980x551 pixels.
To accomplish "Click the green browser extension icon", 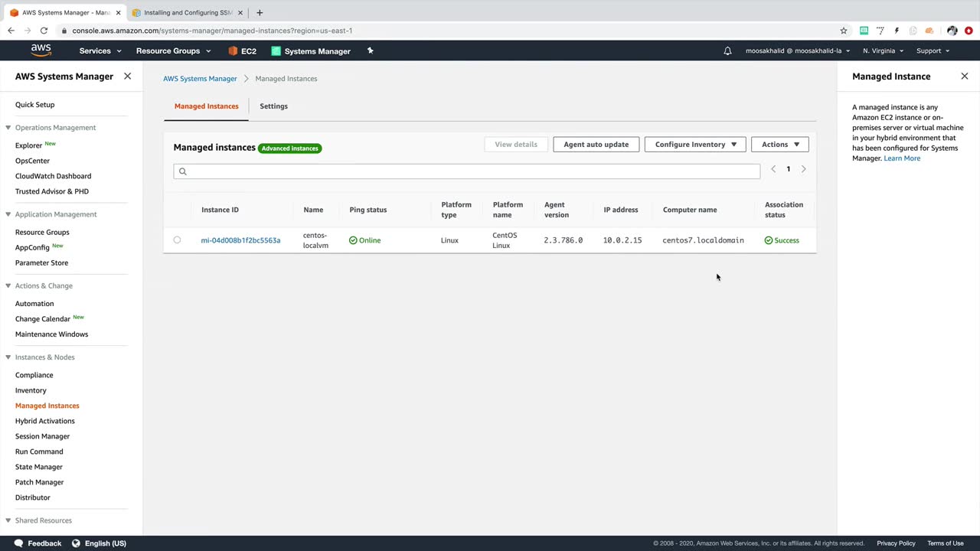I will 864,31.
